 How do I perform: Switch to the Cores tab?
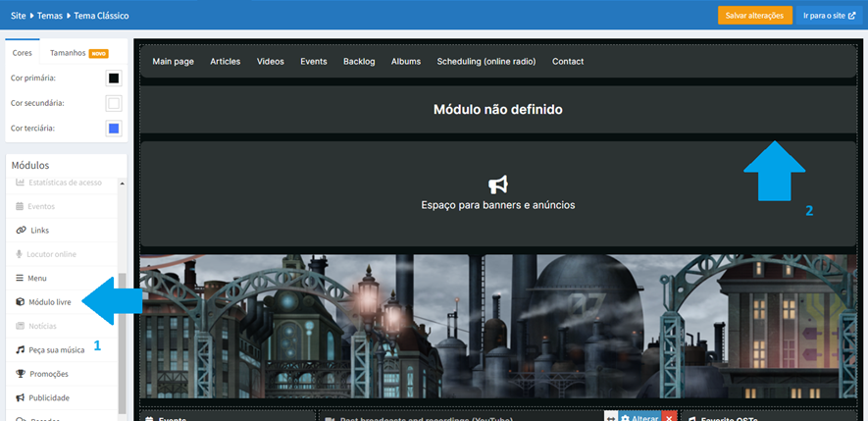(23, 53)
